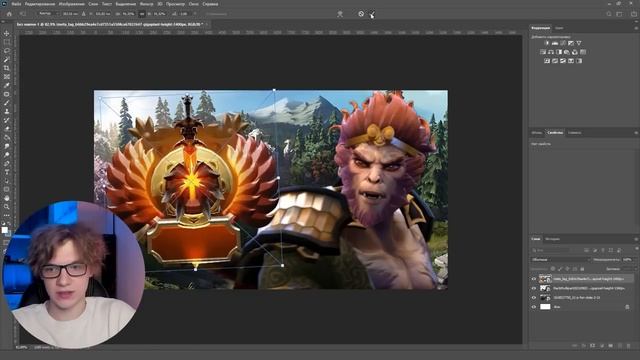The width and height of the screenshot is (640, 360).
Task: Open the Окно menu
Action: point(193,4)
